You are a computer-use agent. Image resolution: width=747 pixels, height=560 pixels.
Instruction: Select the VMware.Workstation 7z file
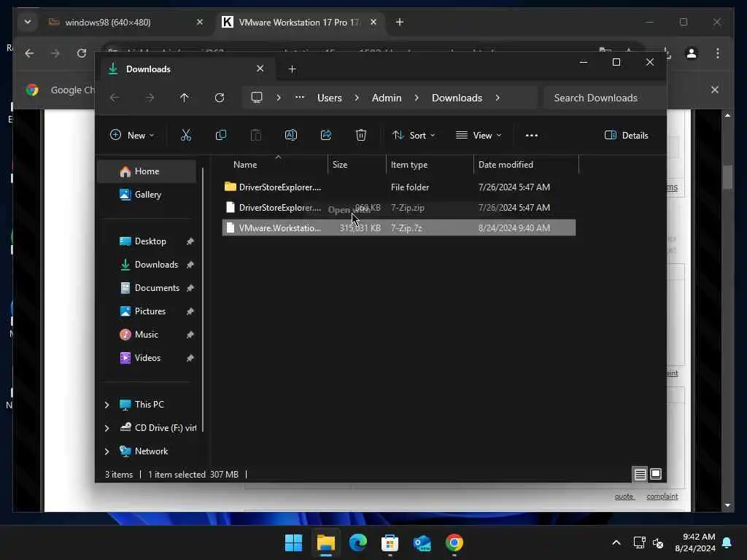pos(399,228)
